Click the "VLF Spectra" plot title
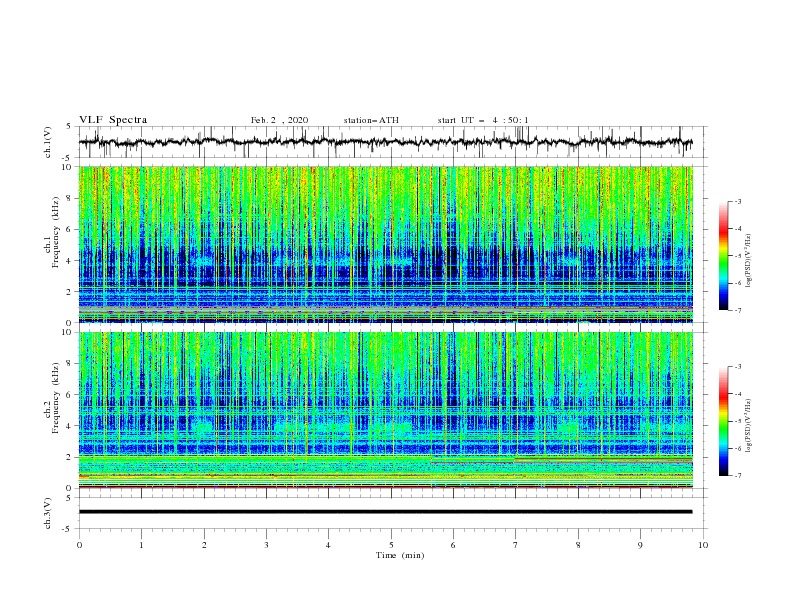The height and width of the screenshot is (612, 792). [x=113, y=120]
